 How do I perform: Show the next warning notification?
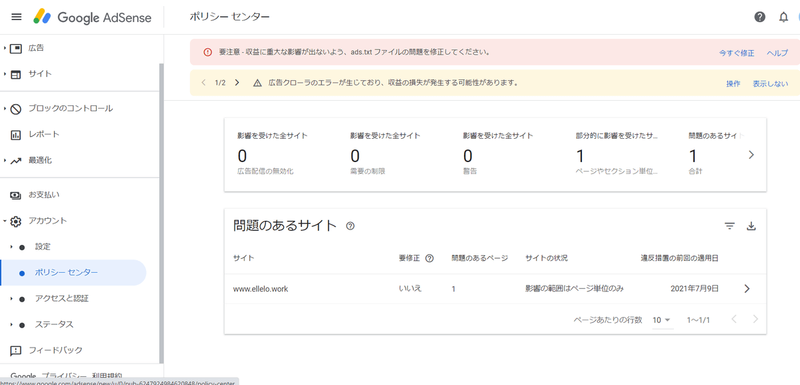point(237,83)
